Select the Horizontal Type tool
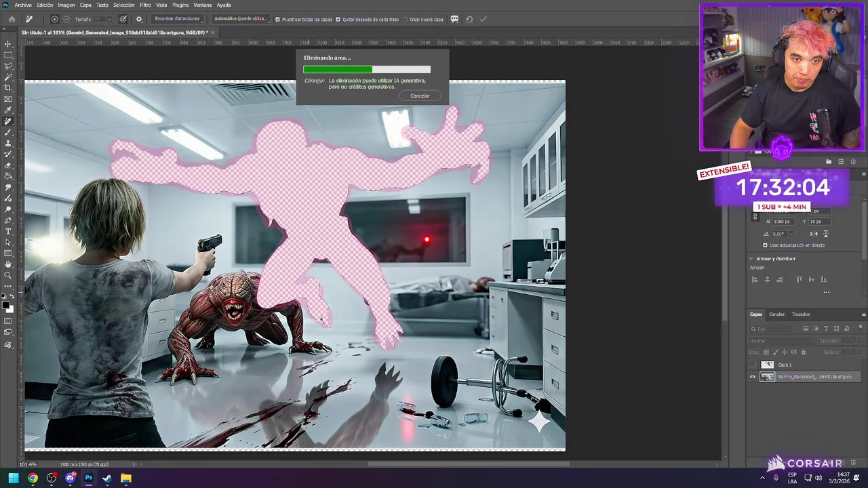Image resolution: width=868 pixels, height=488 pixels. (x=8, y=231)
